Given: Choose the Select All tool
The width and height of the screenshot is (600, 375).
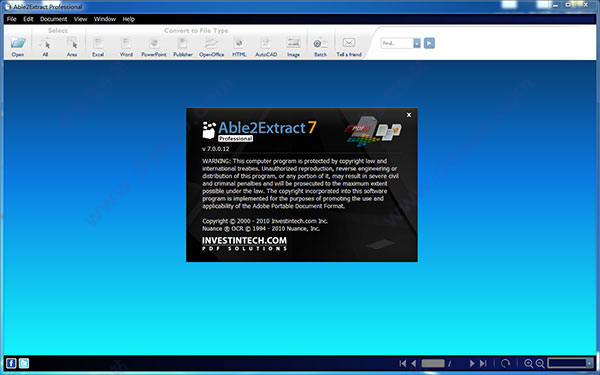Looking at the screenshot, I should pos(45,47).
